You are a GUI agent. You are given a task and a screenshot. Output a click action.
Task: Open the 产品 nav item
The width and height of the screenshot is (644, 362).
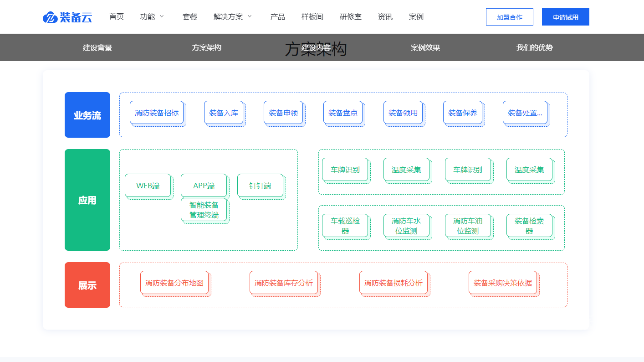278,17
